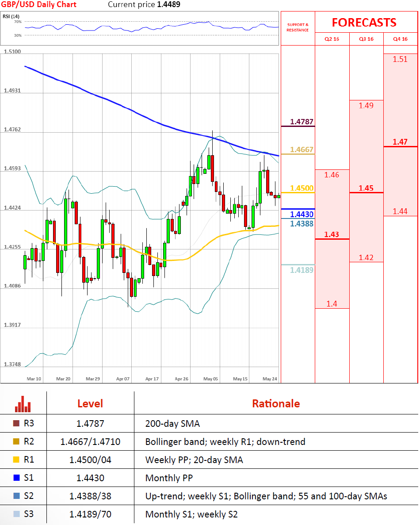420x525 pixels.
Task: Click the S2 steel blue color swatch
Action: click(16, 496)
